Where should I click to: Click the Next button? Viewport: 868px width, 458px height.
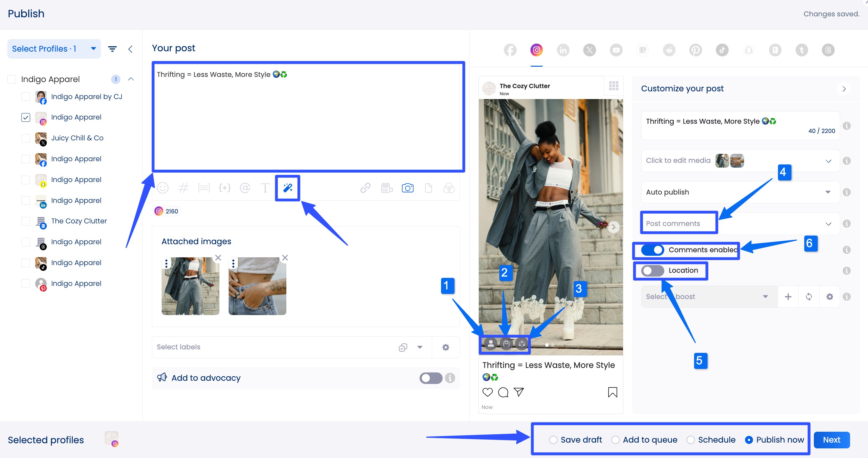tap(831, 440)
